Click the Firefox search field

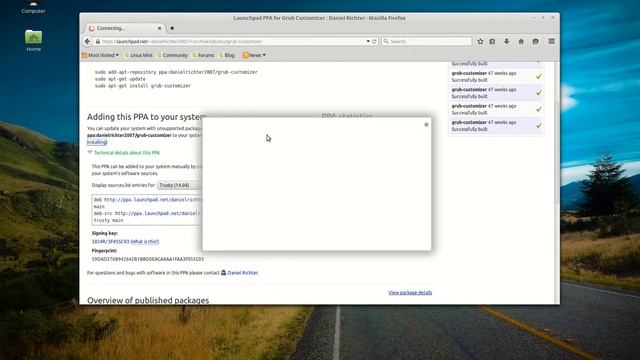(427, 41)
